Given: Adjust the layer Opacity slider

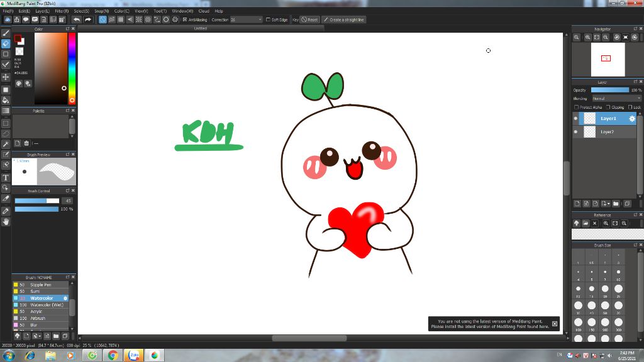Looking at the screenshot, I should (x=610, y=90).
